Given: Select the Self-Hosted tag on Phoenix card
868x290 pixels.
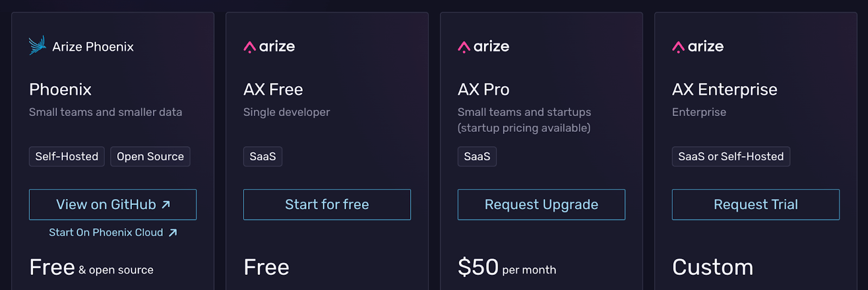Looking at the screenshot, I should click(x=67, y=157).
